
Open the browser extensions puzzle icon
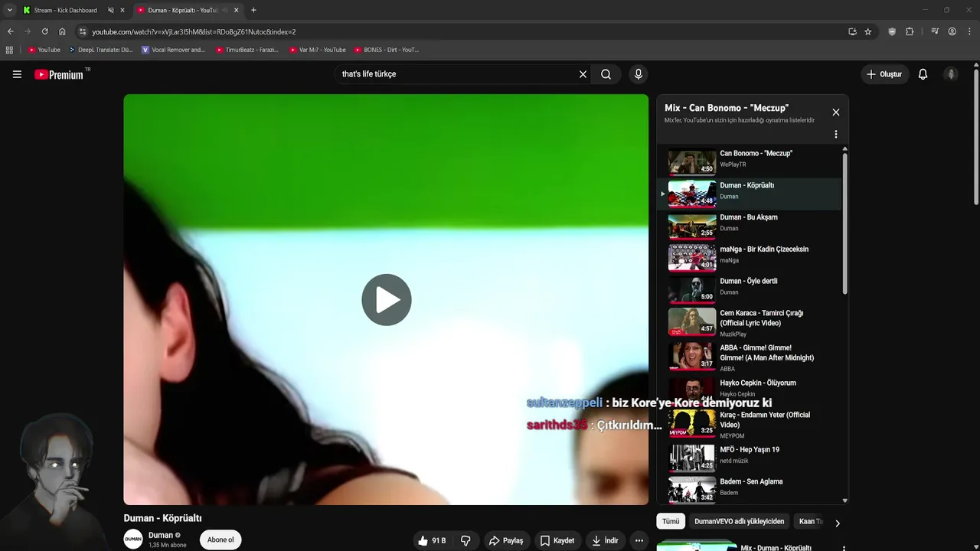click(x=910, y=31)
